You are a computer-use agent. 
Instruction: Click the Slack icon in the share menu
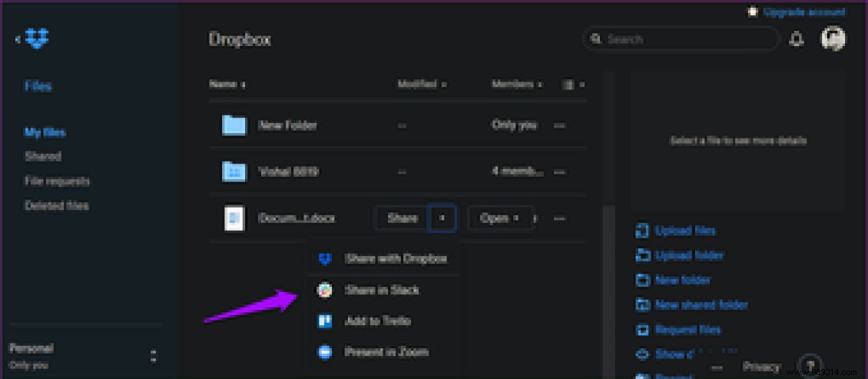pos(324,290)
